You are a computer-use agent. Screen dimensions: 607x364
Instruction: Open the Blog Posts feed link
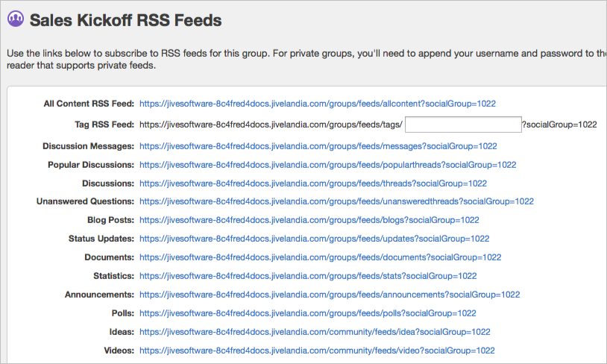(x=309, y=220)
